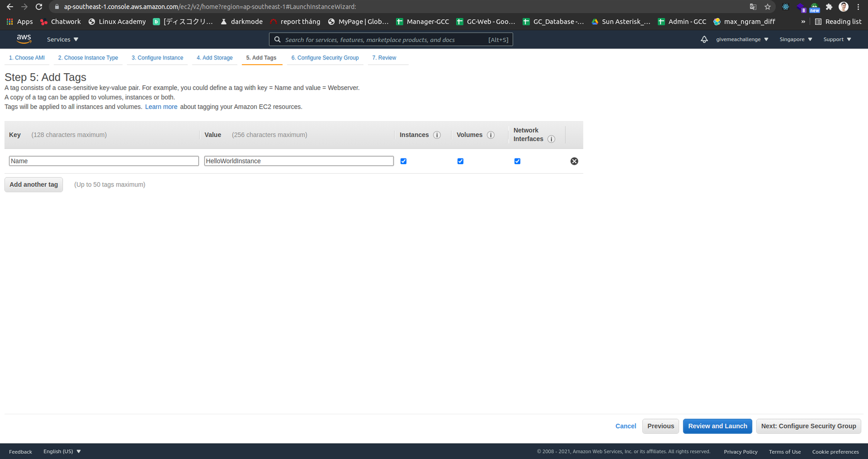Open the report tháng bookmark
This screenshot has width=868, height=459.
click(295, 22)
